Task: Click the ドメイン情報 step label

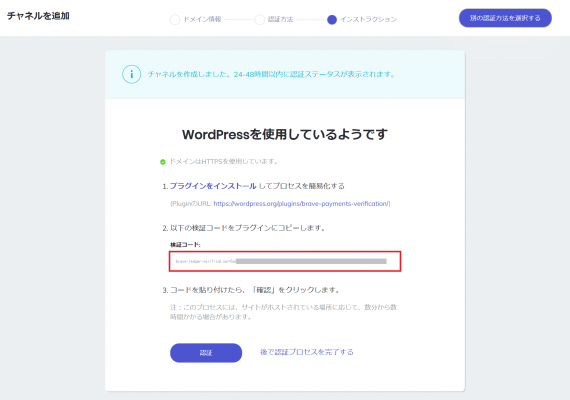Action: (x=202, y=19)
